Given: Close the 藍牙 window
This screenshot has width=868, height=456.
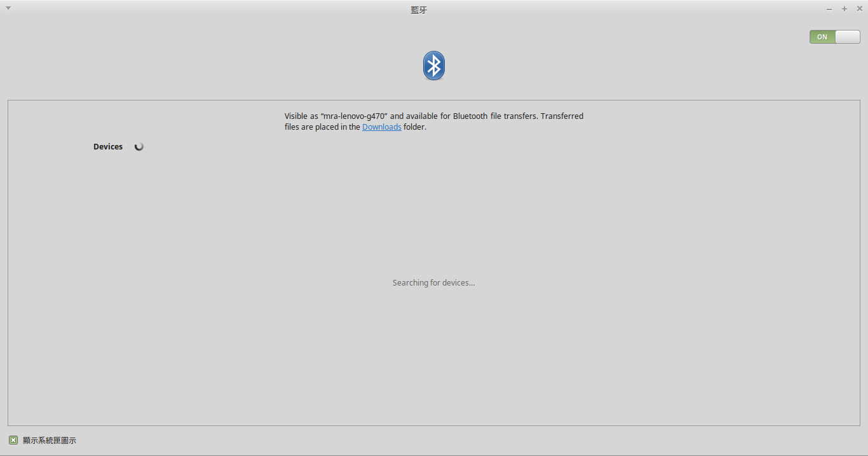Looking at the screenshot, I should coord(860,9).
